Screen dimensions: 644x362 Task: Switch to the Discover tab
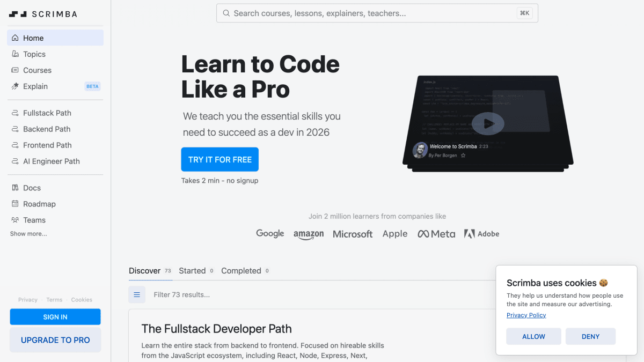point(150,271)
